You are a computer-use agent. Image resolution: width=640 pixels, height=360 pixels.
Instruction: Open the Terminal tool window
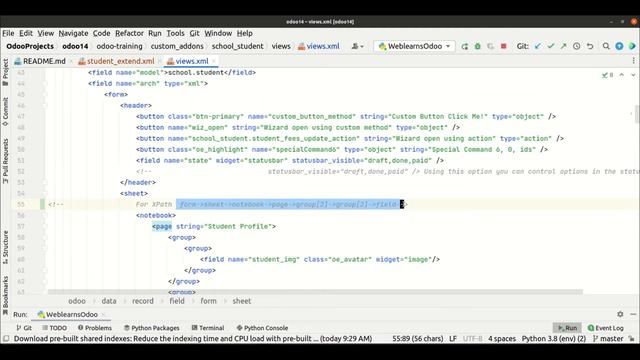click(208, 328)
